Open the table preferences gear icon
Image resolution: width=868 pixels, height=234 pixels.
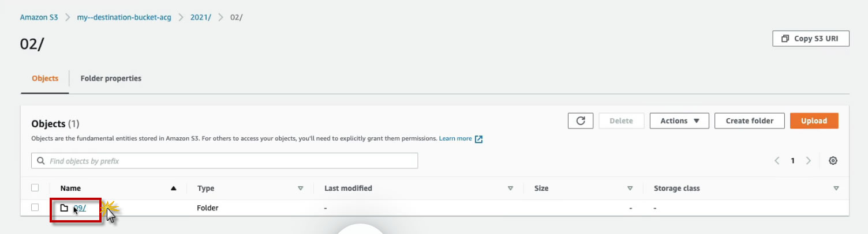(x=833, y=161)
